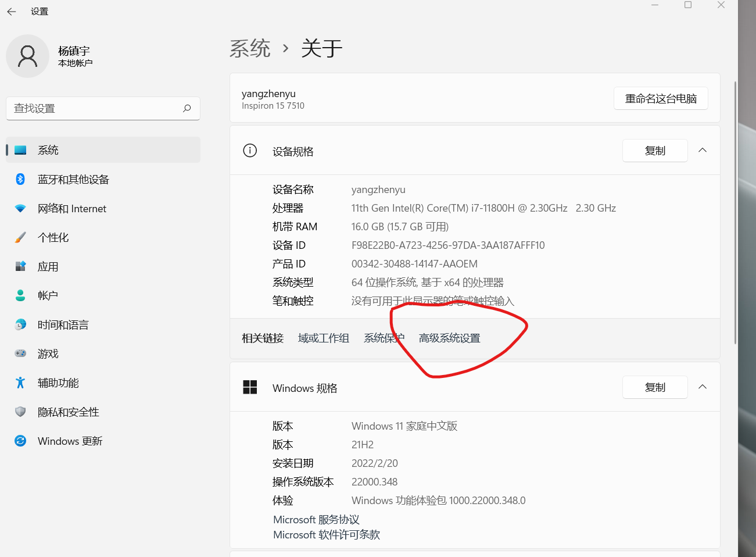
Task: Click the 64 位操作系统 system type value
Action: click(x=427, y=282)
